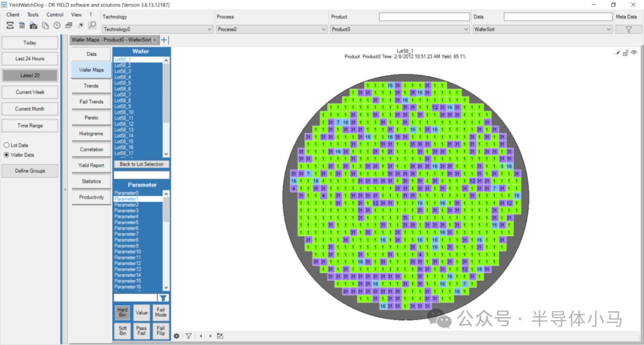
Task: Click the export chart icon in bottom toolbar
Action: [x=220, y=336]
